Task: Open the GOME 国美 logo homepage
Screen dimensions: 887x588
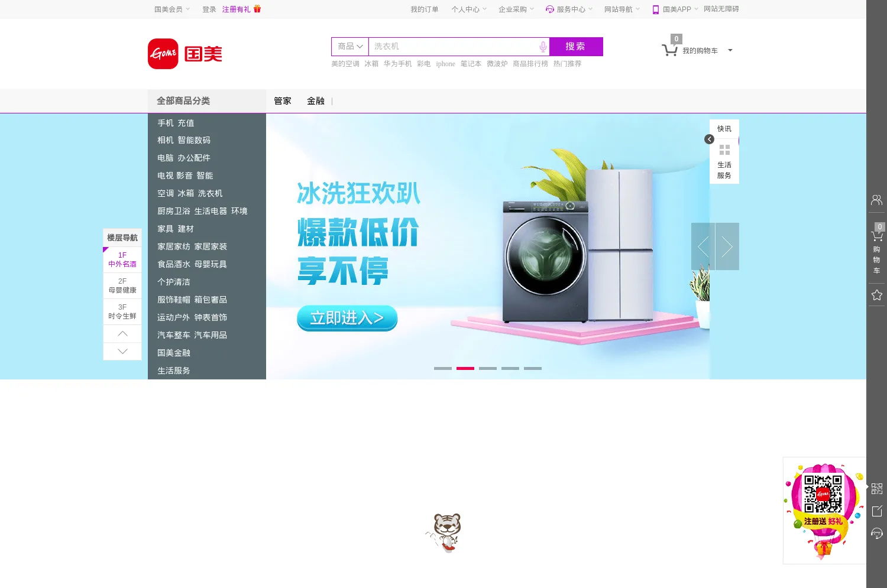Action: (x=184, y=53)
